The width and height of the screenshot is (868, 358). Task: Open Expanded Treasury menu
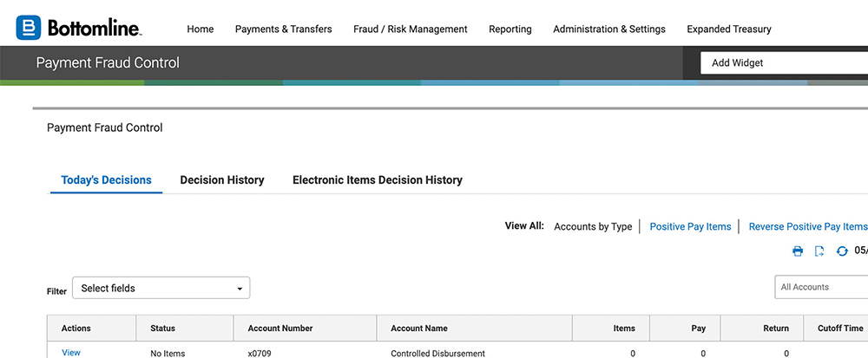pos(728,29)
